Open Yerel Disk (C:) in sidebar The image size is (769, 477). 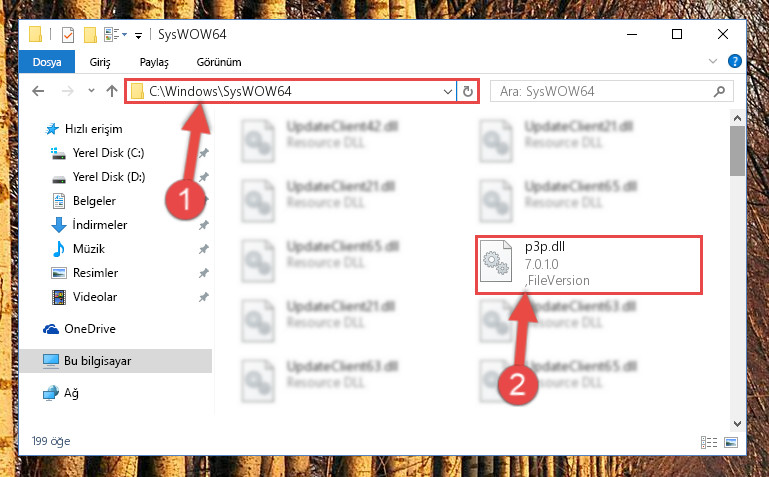click(108, 153)
